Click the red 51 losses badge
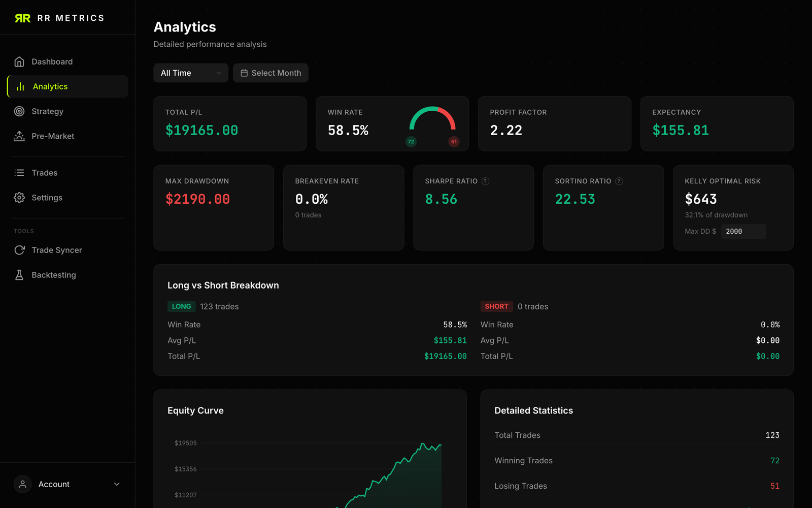Image resolution: width=812 pixels, height=508 pixels. click(454, 142)
